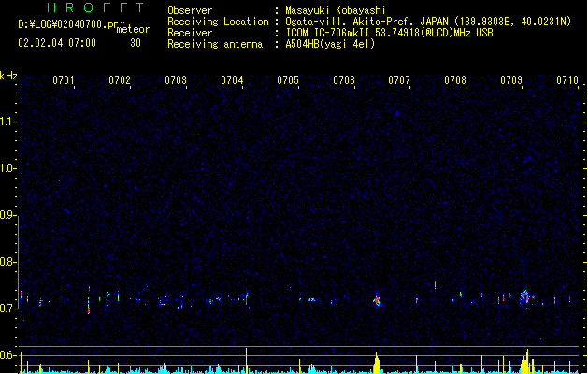This screenshot has width=588, height=374.
Task: Click the 0703 time marker
Action: pyautogui.click(x=176, y=80)
